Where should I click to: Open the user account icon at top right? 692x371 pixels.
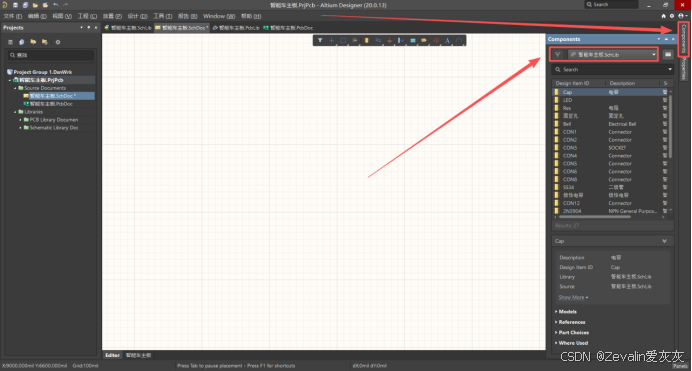click(x=682, y=16)
